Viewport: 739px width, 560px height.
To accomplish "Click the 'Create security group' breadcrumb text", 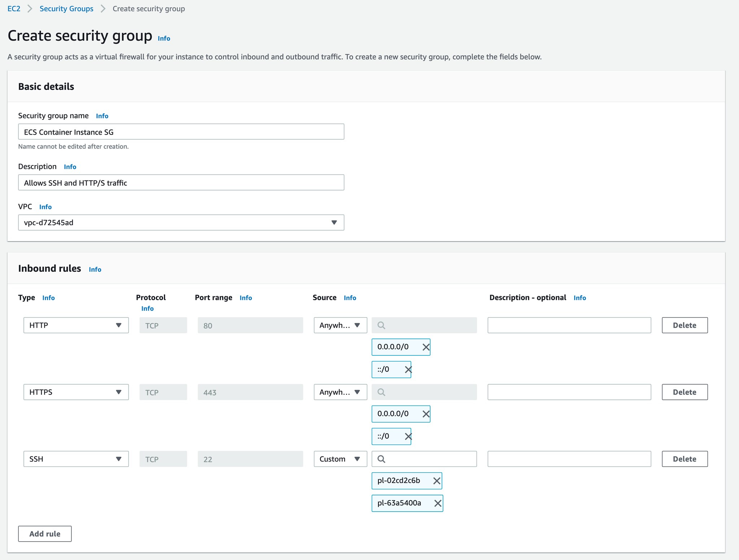I will (149, 9).
